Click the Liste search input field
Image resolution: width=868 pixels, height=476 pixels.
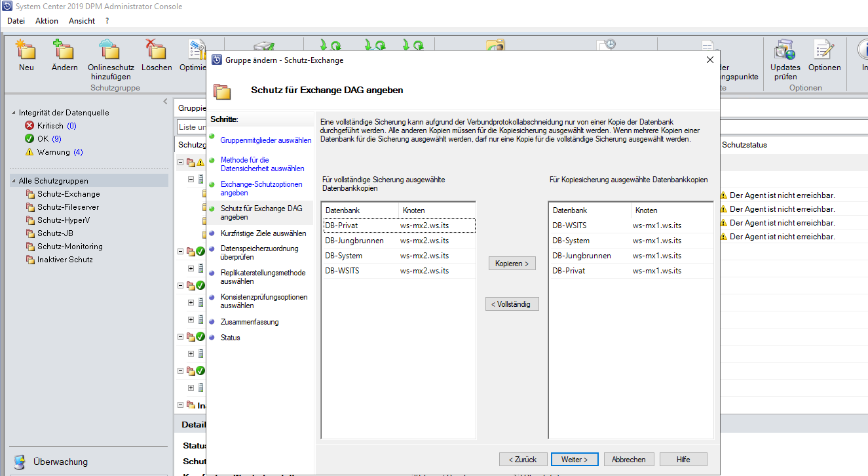click(x=191, y=127)
